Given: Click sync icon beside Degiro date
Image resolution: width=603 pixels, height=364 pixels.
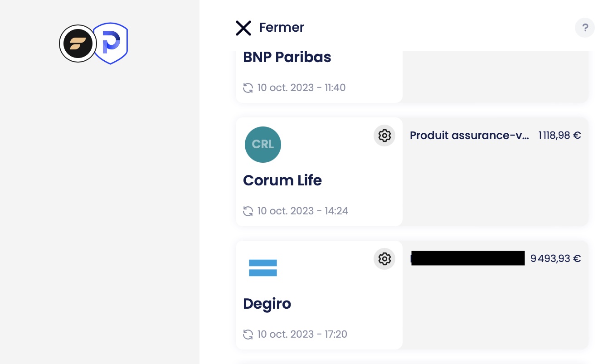Looking at the screenshot, I should 248,335.
